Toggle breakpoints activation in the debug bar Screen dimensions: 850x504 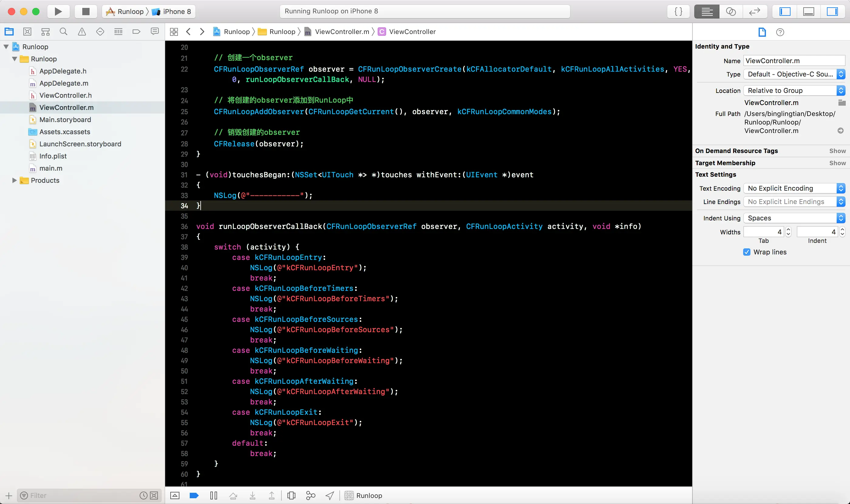point(194,495)
